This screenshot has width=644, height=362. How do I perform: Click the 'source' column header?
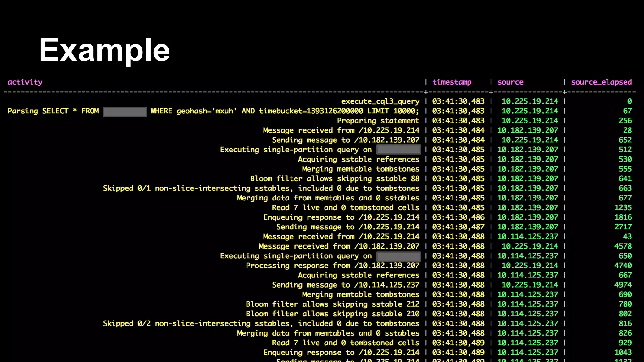pyautogui.click(x=510, y=82)
